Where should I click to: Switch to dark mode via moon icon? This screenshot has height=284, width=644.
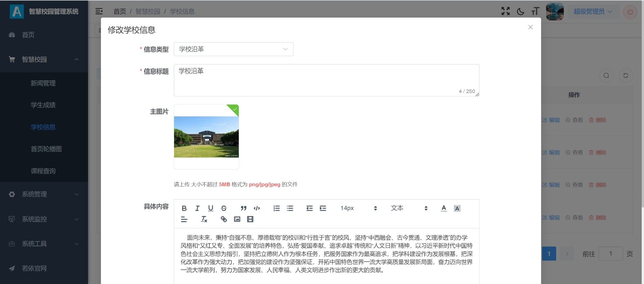(521, 11)
